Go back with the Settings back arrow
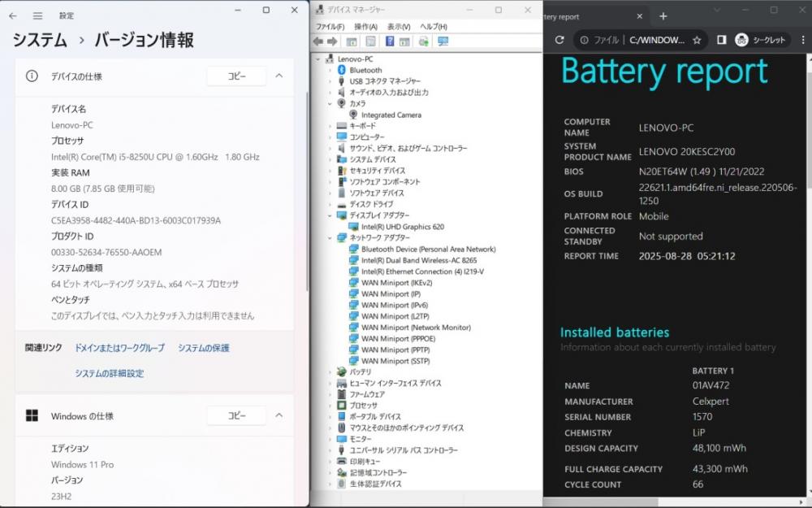This screenshot has width=812, height=508. point(13,15)
